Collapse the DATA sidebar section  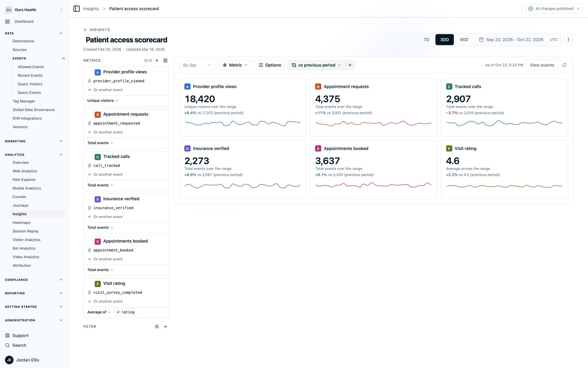pyautogui.click(x=61, y=33)
